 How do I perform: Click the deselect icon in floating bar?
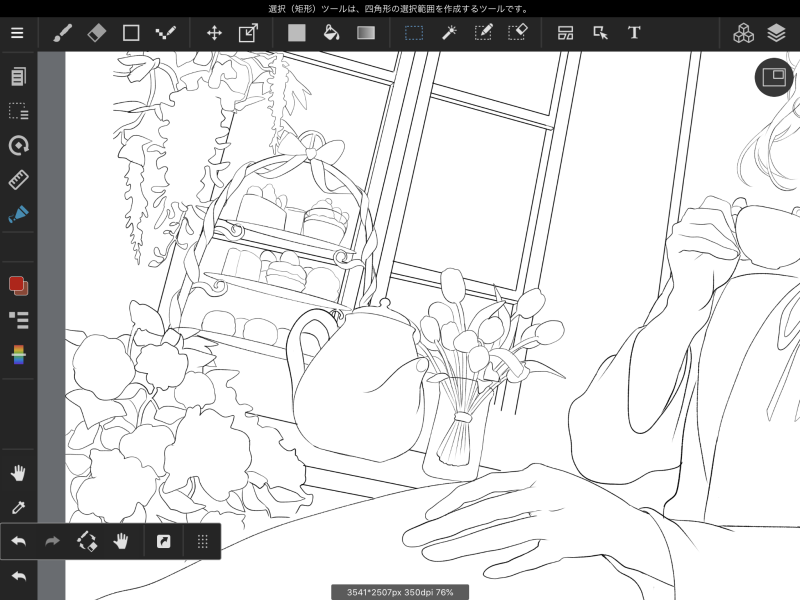click(87, 541)
